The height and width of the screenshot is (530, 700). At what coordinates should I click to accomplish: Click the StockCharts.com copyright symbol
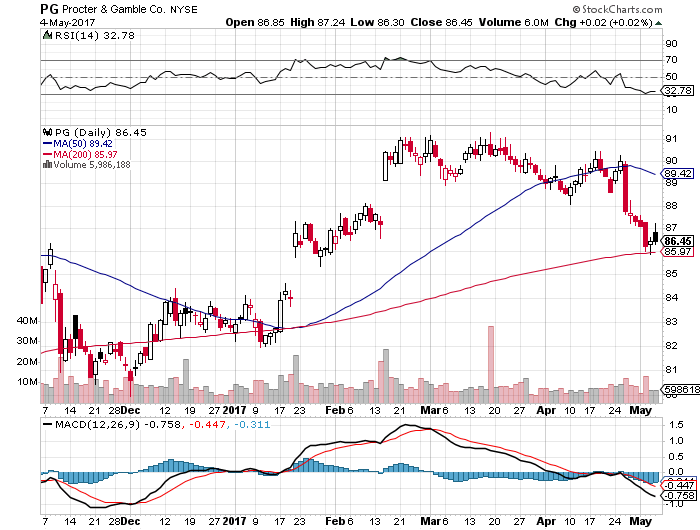click(x=576, y=9)
